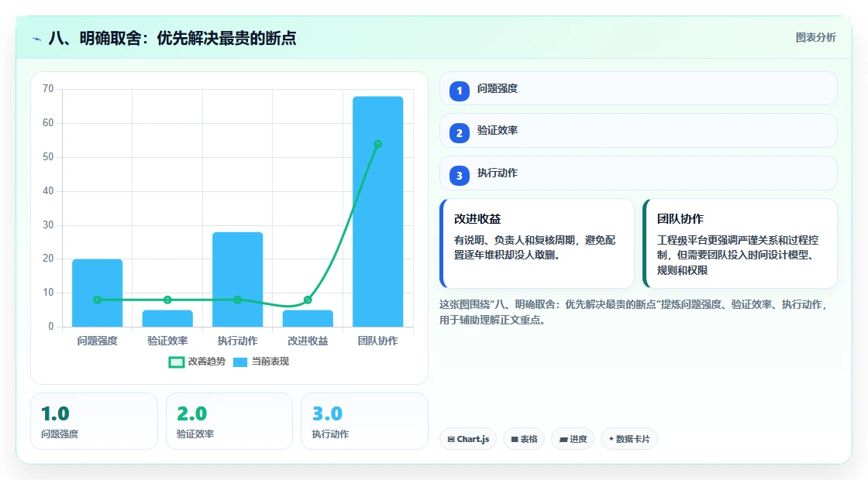The height and width of the screenshot is (480, 868).
Task: Click the 团队协作 x-axis label
Action: click(x=378, y=341)
